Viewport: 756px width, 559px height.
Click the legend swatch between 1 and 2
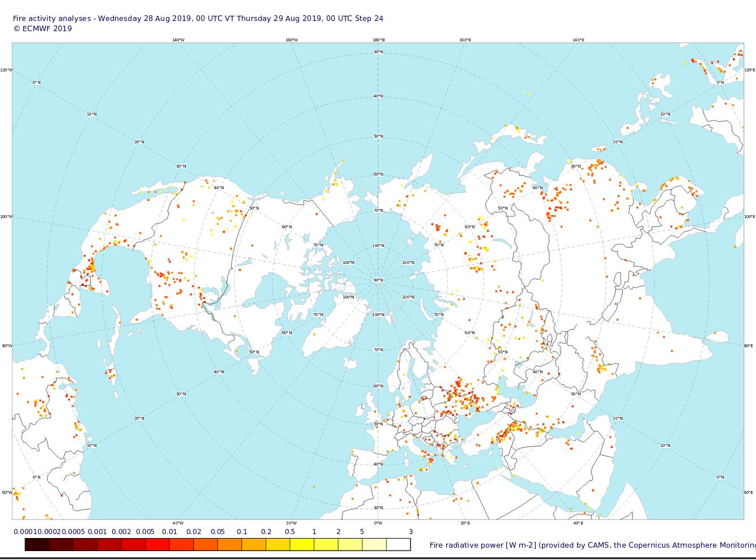coord(326,545)
